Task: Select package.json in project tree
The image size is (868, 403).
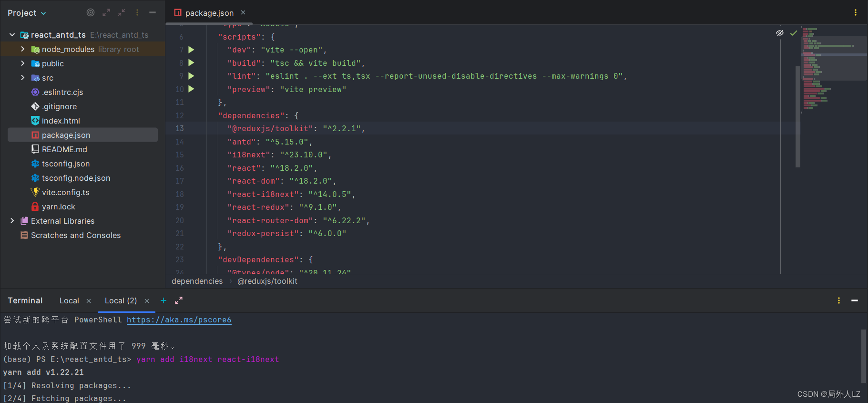Action: click(82, 135)
